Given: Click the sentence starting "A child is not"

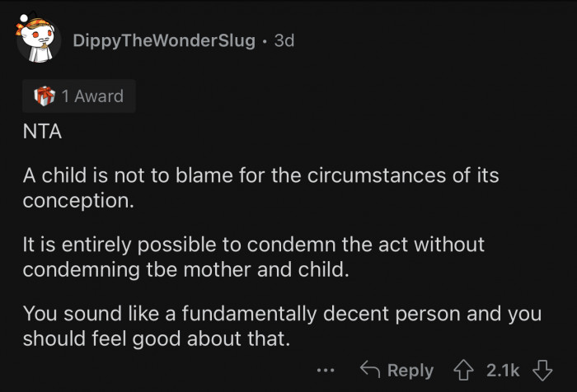Looking at the screenshot, I should pos(260,177).
